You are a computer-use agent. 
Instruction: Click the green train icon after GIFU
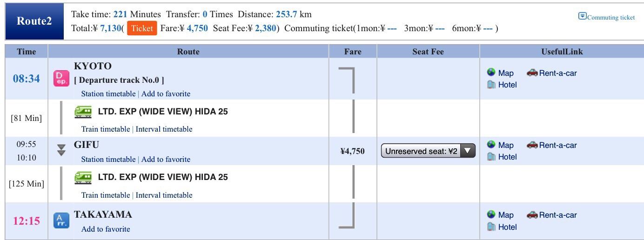coord(83,178)
